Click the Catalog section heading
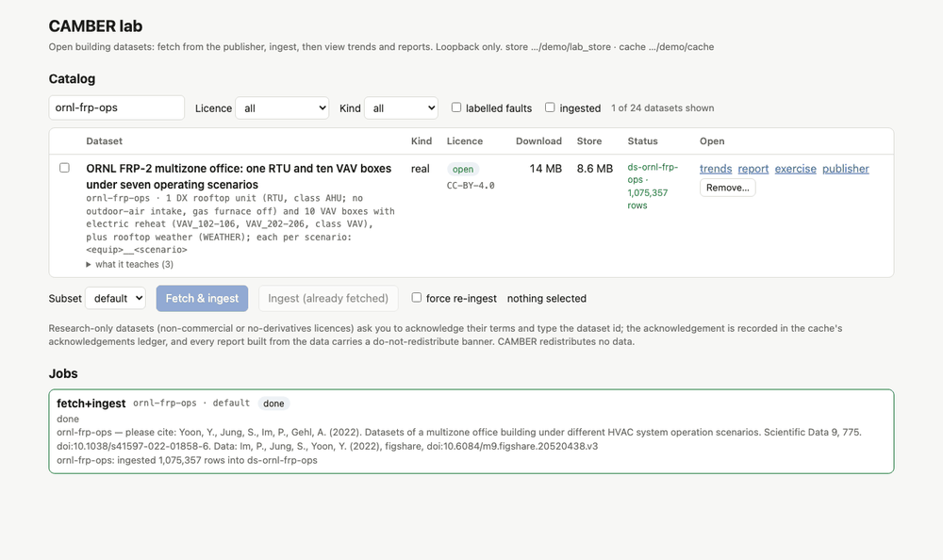Screen dimensions: 943x560 pos(73,79)
